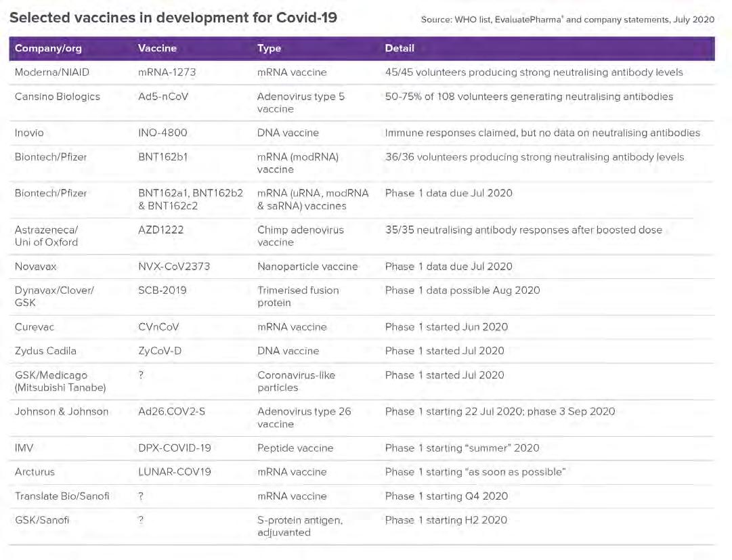Click 'S-protein antigen, adjuvanted' type cell
Screen dimensions: 732x560
pos(300,526)
